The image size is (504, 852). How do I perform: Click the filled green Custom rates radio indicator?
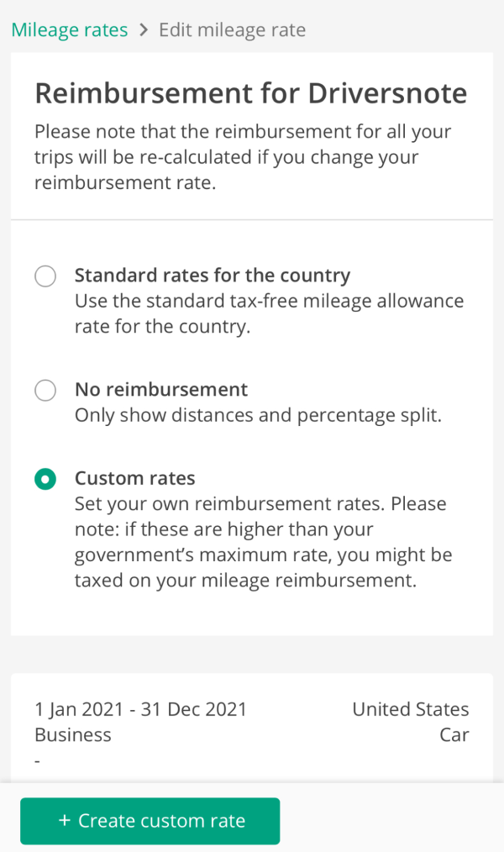[45, 478]
